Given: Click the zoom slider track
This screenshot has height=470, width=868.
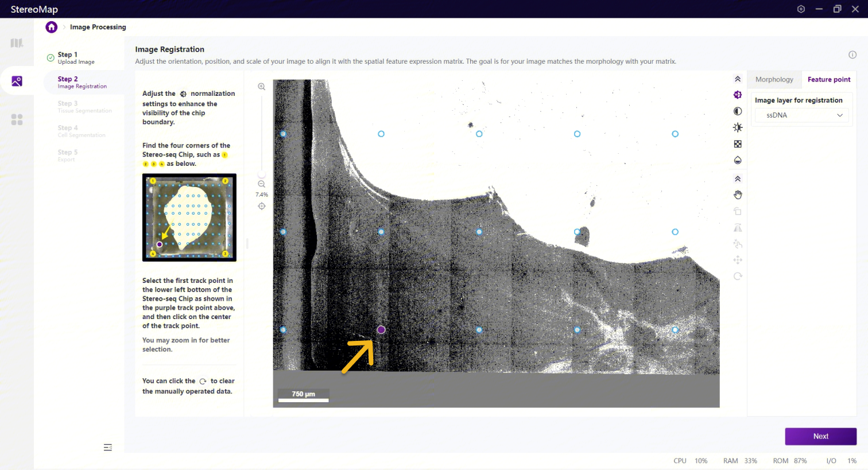Looking at the screenshot, I should coord(262,135).
